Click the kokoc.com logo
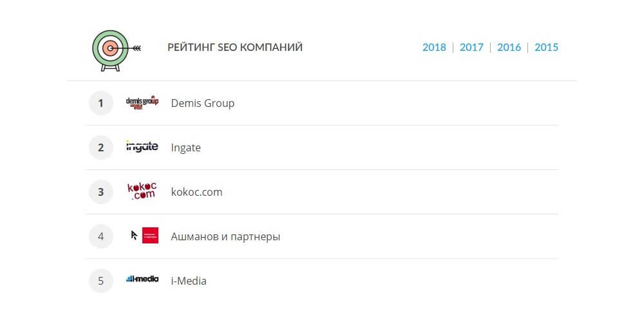Screen dimensions: 644x322 pyautogui.click(x=142, y=191)
